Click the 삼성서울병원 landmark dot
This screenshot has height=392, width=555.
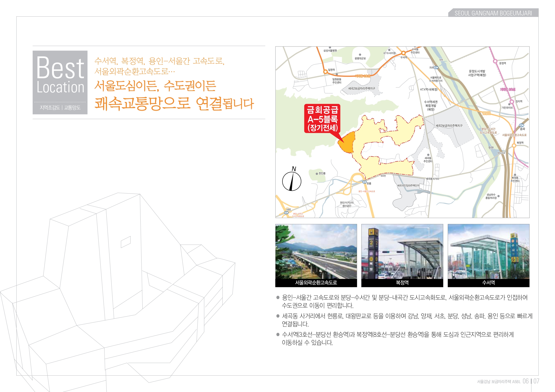pos(330,48)
